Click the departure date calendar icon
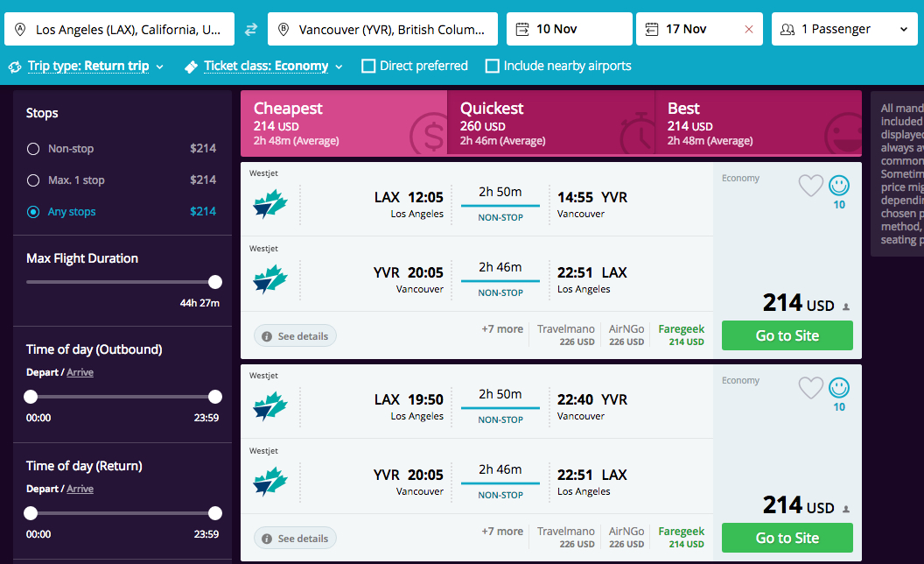 (x=522, y=29)
